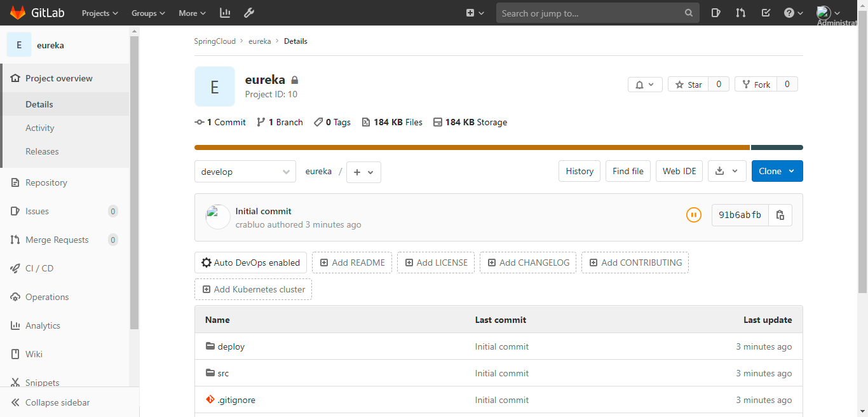Image resolution: width=868 pixels, height=417 pixels.
Task: Open Merge Requests in the sidebar
Action: point(65,240)
